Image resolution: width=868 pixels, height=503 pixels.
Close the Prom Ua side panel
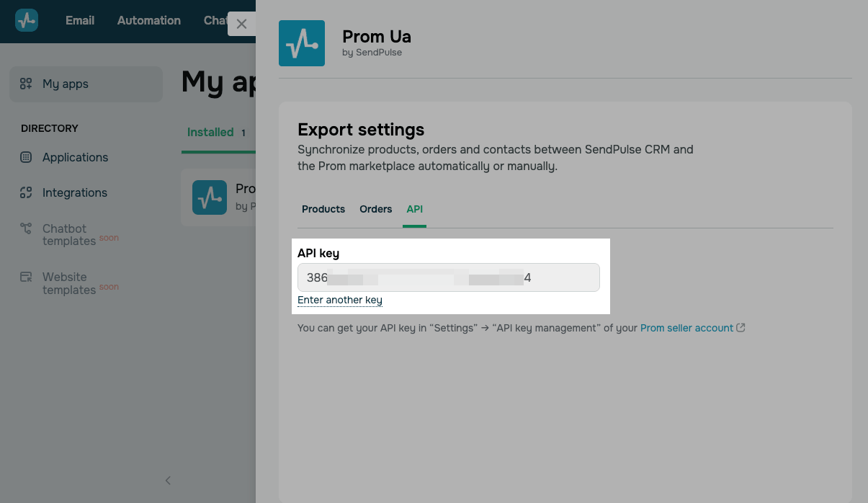click(241, 24)
